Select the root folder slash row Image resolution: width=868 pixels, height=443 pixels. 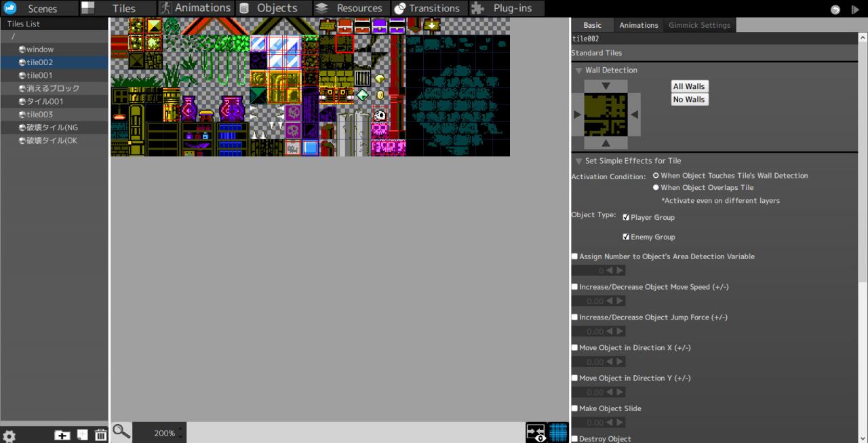(x=54, y=37)
